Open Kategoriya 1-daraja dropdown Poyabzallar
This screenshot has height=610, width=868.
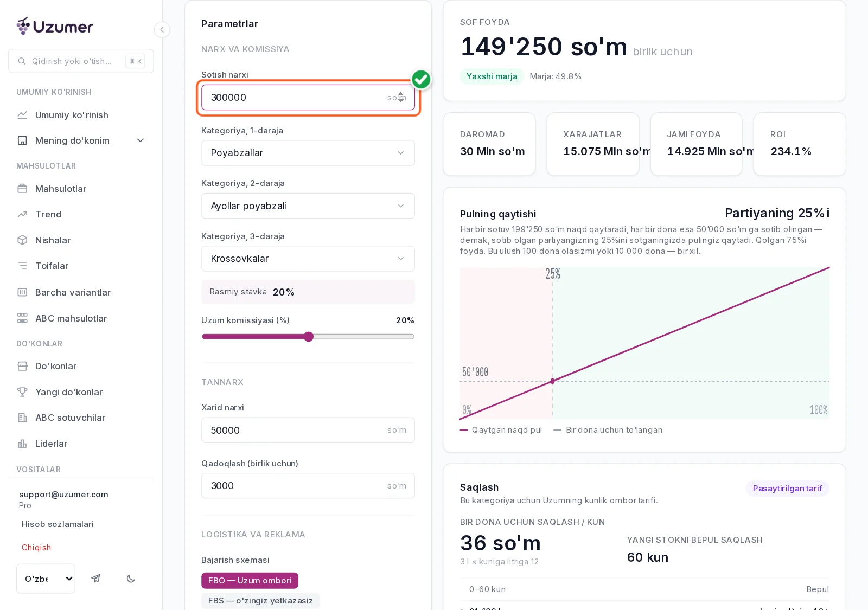308,153
